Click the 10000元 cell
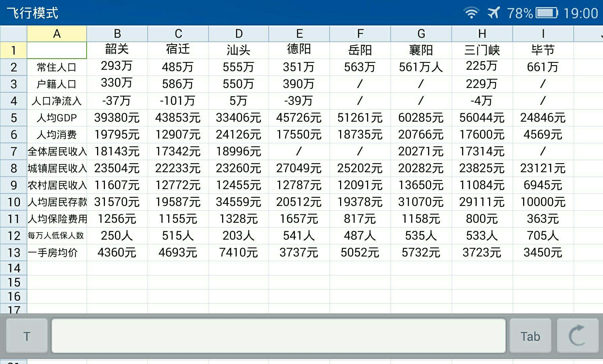Image resolution: width=603 pixels, height=364 pixels. coord(543,202)
